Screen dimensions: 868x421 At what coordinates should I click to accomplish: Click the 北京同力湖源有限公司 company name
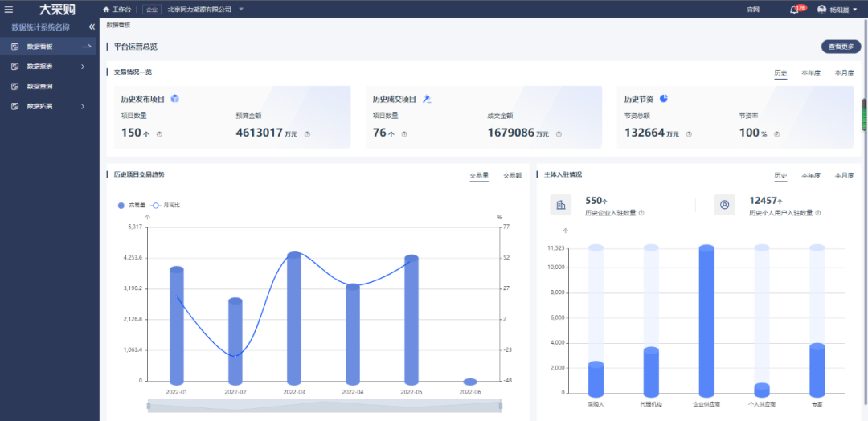click(x=199, y=10)
